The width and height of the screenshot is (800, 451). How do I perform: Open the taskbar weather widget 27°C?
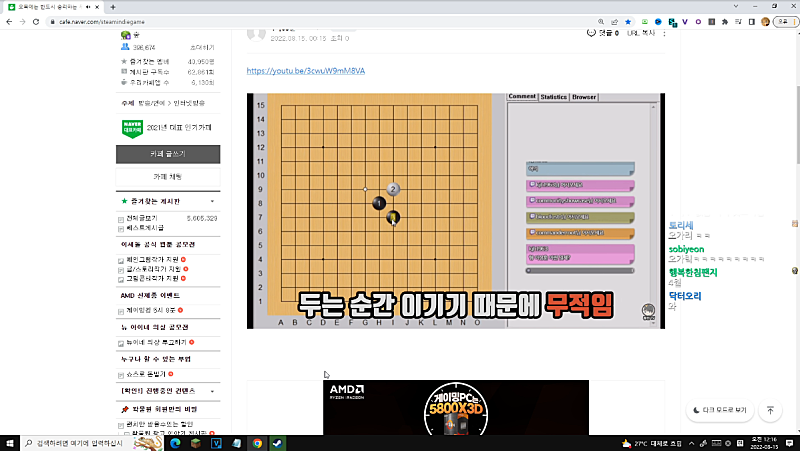(x=652, y=443)
